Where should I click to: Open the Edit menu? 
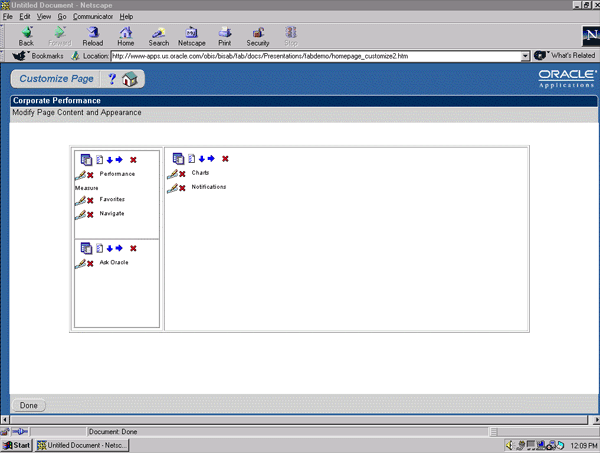point(25,16)
